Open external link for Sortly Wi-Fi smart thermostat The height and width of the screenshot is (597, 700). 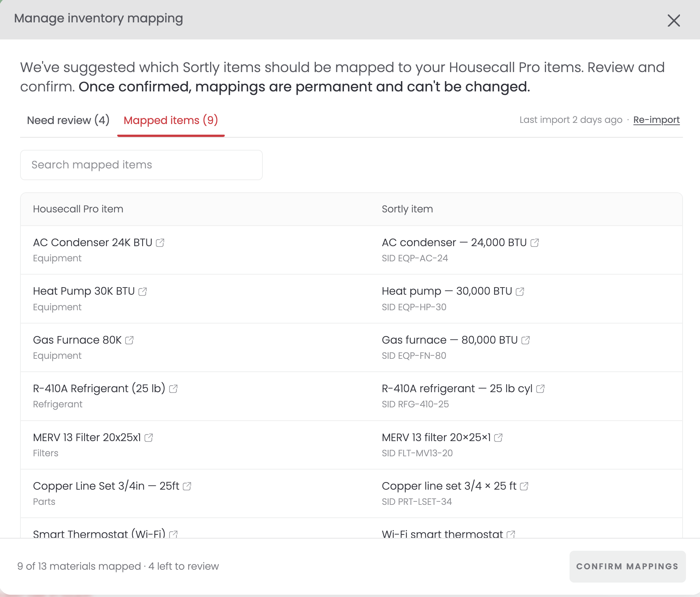511,534
